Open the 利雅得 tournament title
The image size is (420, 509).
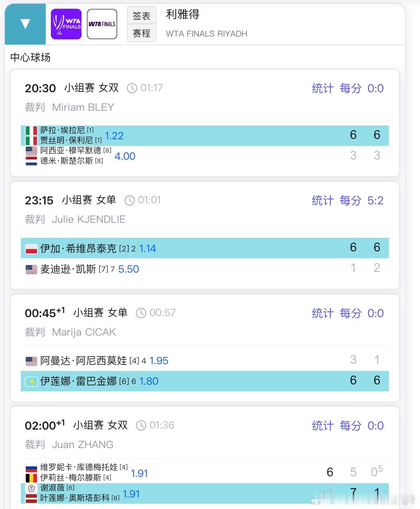tap(183, 14)
